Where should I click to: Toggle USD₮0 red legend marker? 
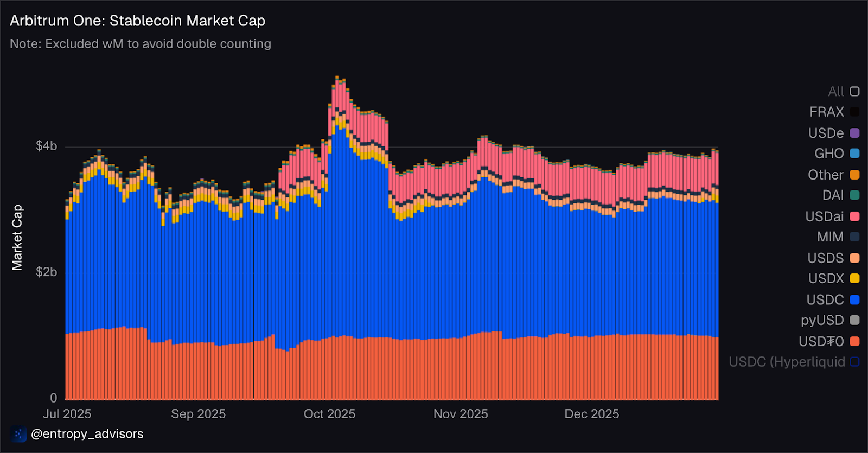[854, 341]
